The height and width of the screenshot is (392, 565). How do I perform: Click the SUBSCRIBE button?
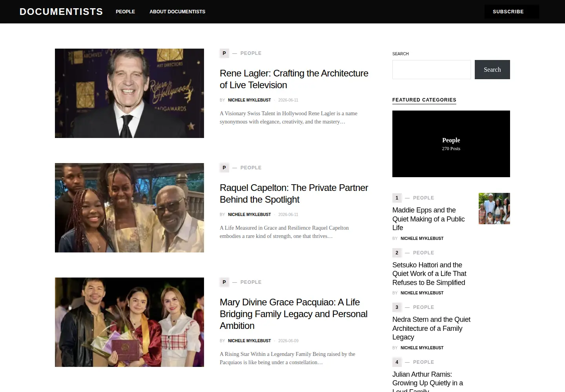coord(511,12)
